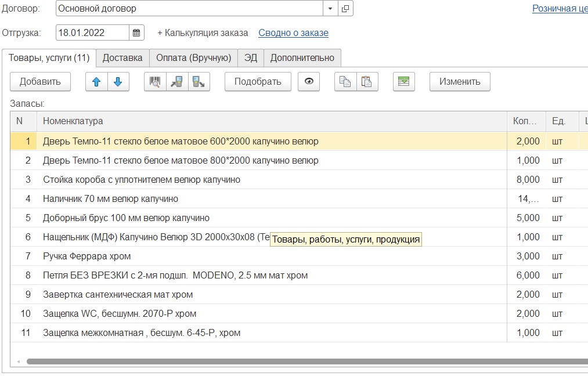588x376 pixels.
Task: Open the Оплата (Вручную) tab
Action: point(194,58)
